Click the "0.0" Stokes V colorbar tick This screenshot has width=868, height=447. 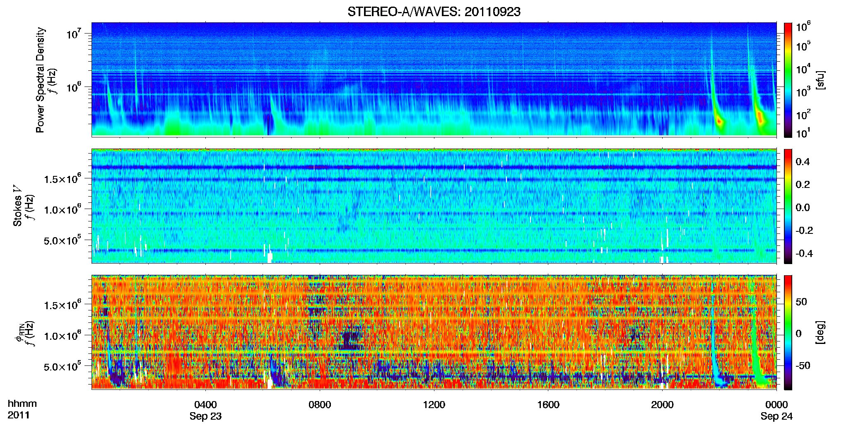803,208
